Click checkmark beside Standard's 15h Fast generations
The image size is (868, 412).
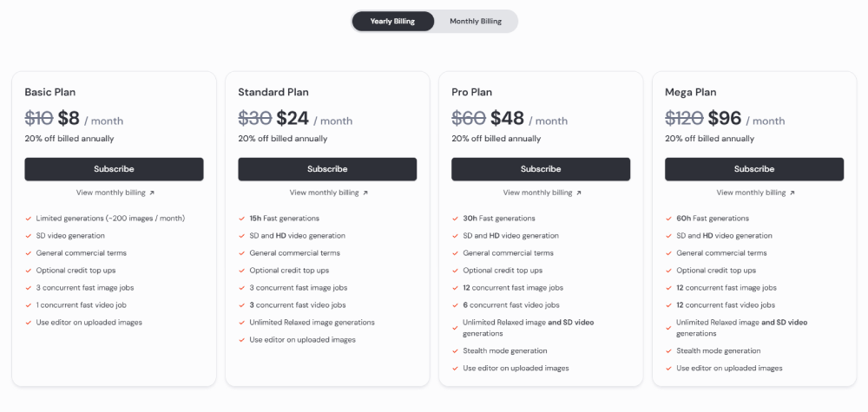[241, 219]
